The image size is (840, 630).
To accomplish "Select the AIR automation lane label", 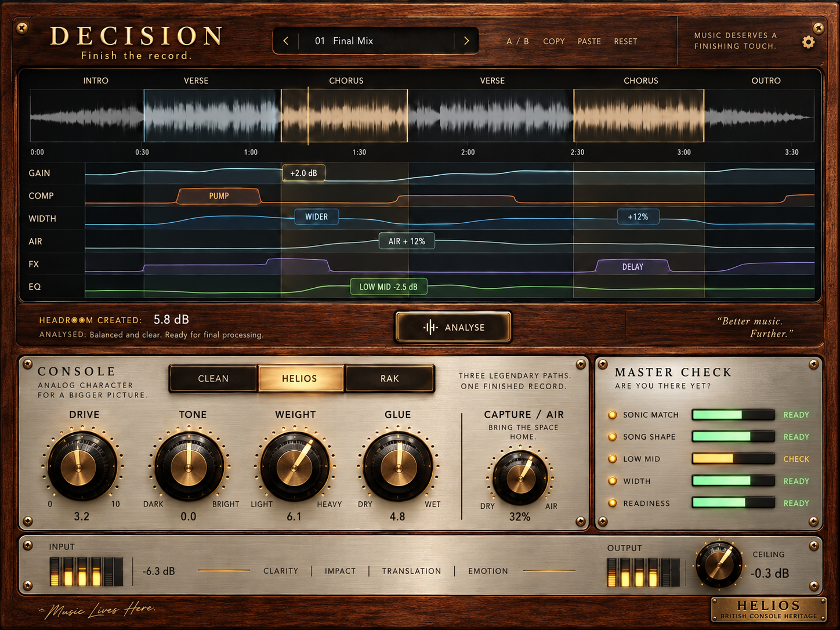I will pos(35,241).
